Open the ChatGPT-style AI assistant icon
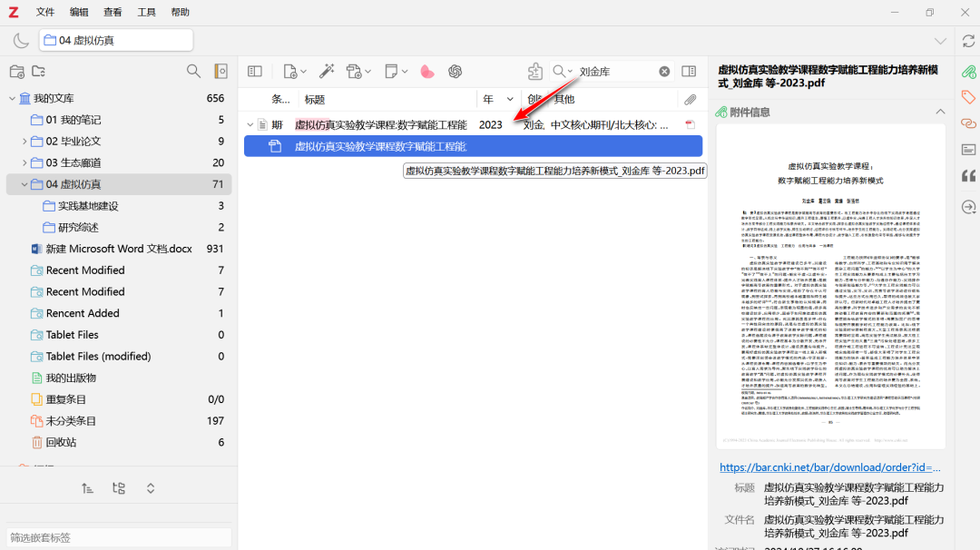 pos(455,71)
